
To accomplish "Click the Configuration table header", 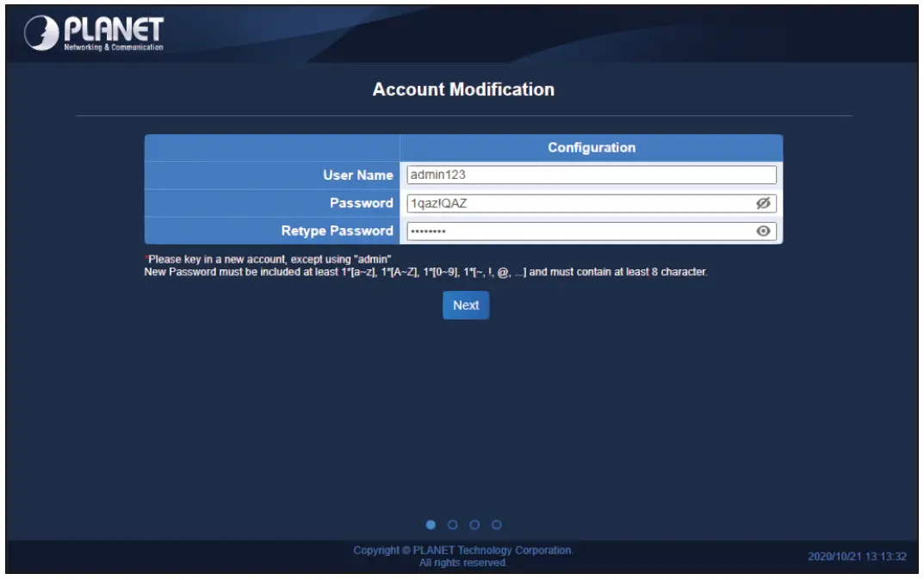I will (592, 147).
